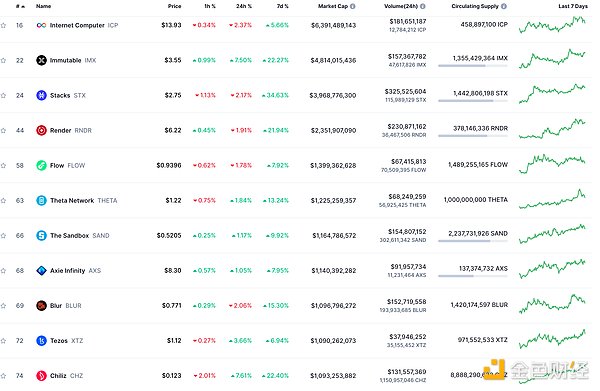600x391 pixels.
Task: Click the Internet Computer infinity logo icon
Action: click(41, 25)
